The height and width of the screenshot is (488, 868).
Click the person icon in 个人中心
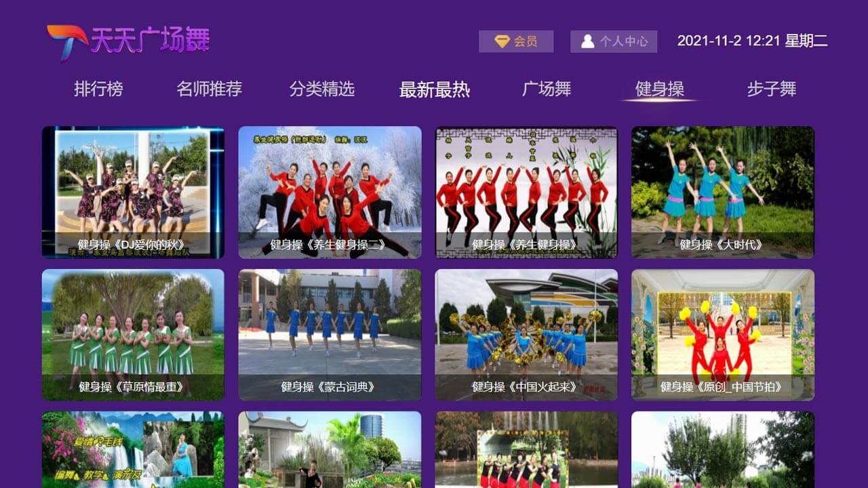pos(588,41)
